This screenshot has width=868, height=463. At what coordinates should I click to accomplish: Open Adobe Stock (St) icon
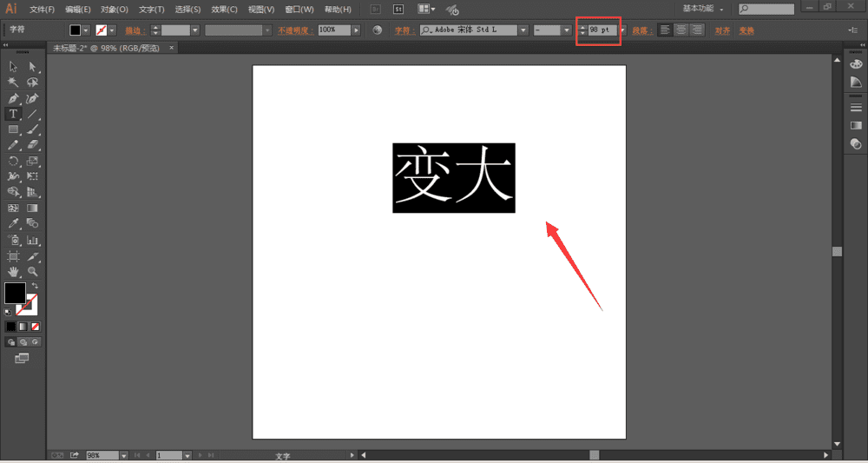pyautogui.click(x=398, y=10)
